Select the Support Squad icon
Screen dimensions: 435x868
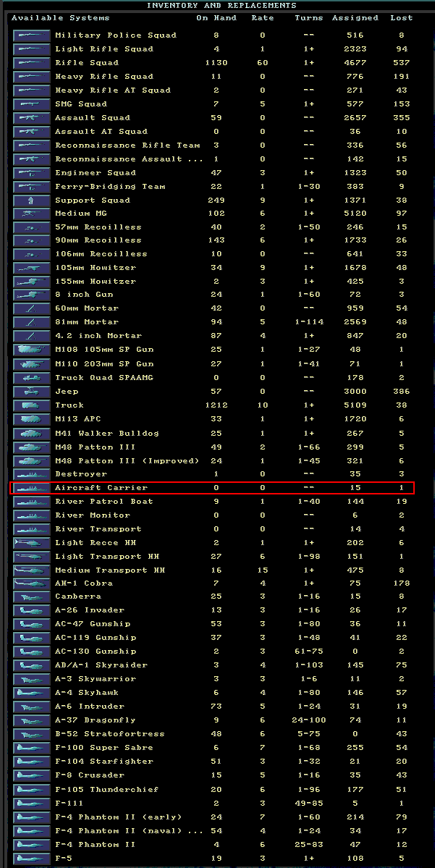[x=32, y=201]
